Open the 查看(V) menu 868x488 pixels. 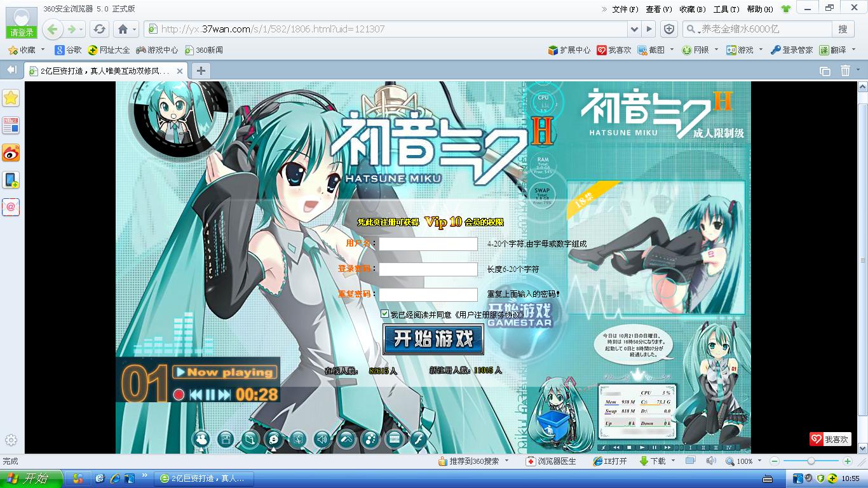click(658, 9)
